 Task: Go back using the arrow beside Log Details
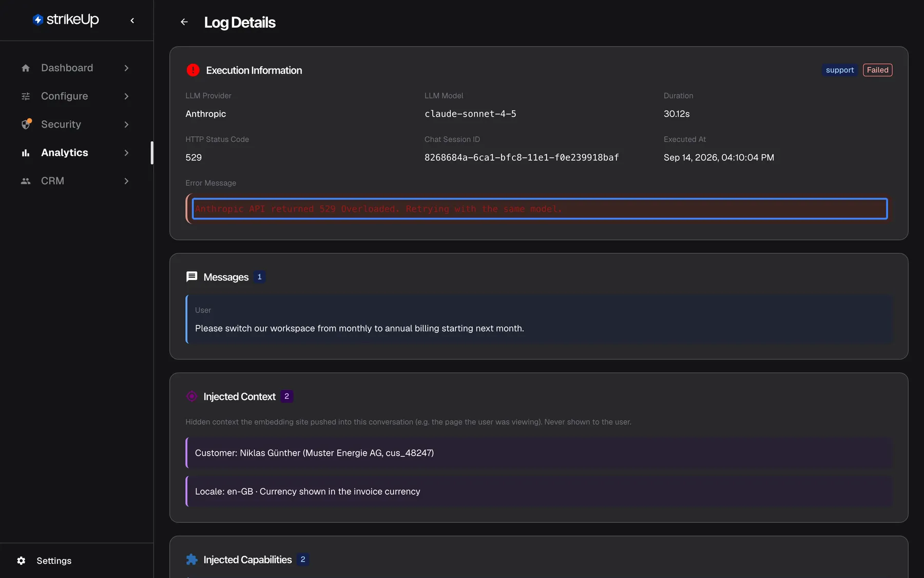184,22
